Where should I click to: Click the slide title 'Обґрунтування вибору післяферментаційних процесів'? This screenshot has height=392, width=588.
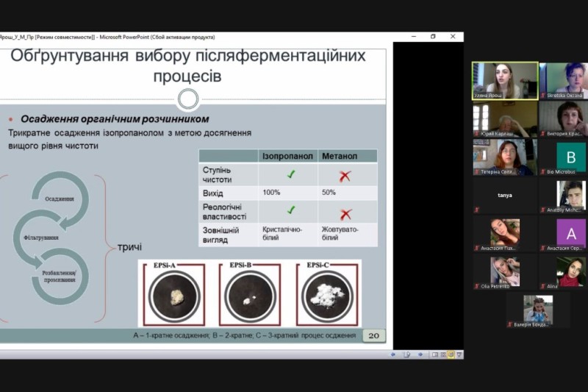(188, 65)
